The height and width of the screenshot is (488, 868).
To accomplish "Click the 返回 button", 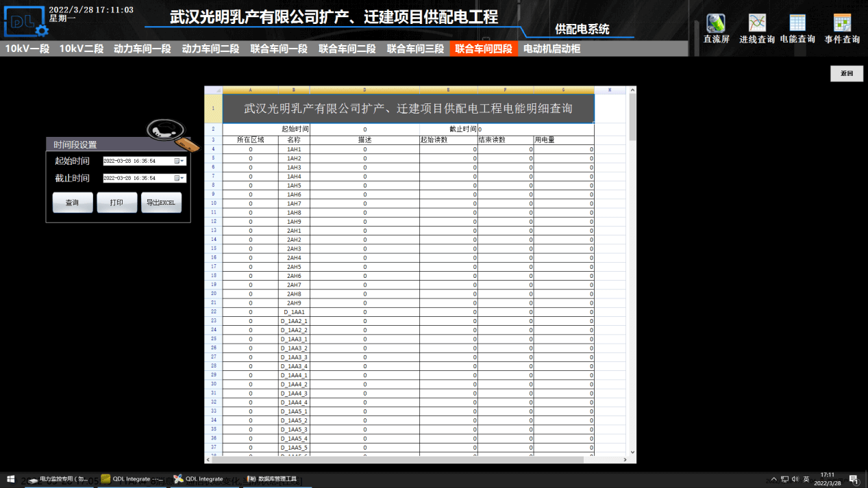I will 847,73.
